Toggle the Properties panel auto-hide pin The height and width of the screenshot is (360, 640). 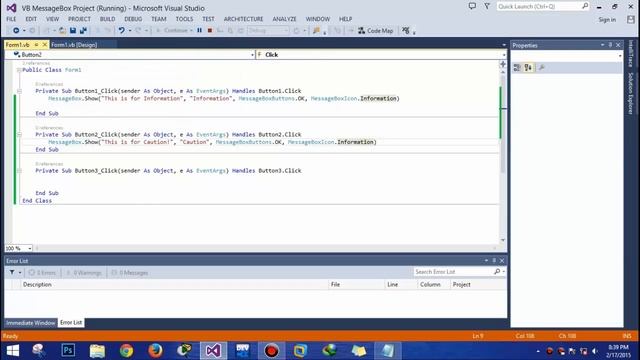(x=610, y=45)
